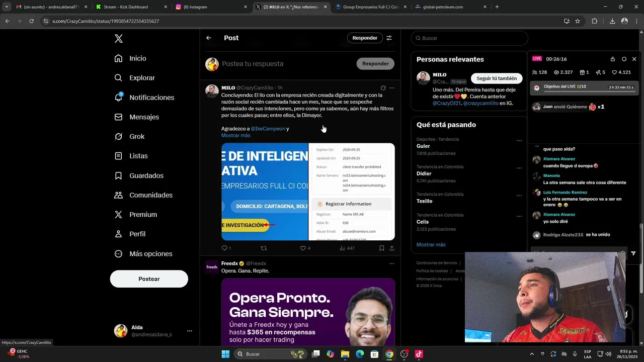The height and width of the screenshot is (362, 644).
Task: Bookmark MILO's post
Action: point(382,248)
